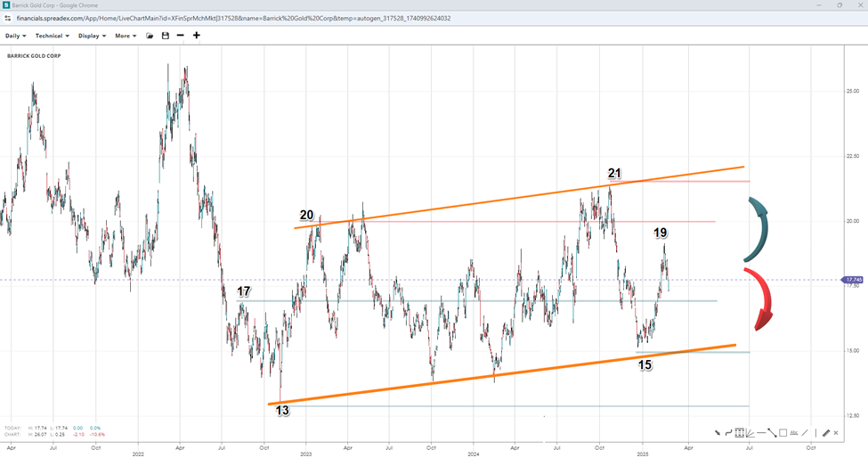Viewport: 868px width, 466px height.
Task: Click the 17.745 current price label
Action: 853,280
